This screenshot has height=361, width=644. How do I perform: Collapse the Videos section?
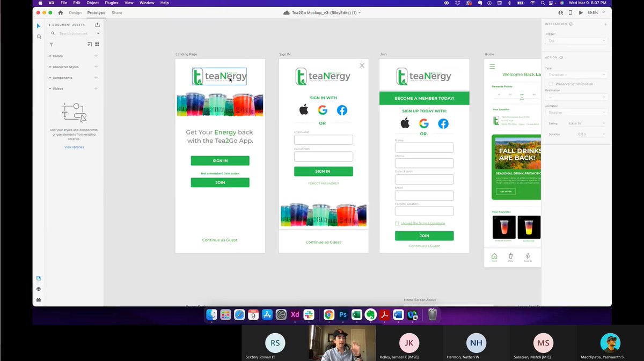tap(50, 89)
